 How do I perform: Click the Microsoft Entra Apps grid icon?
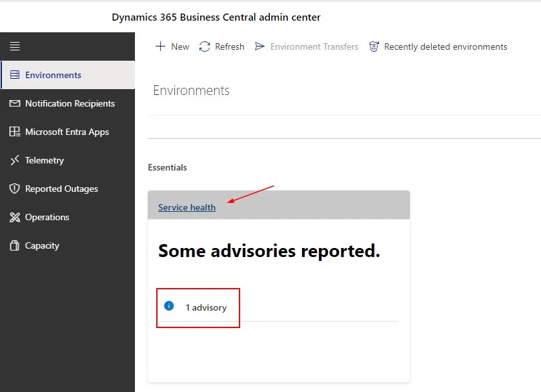[15, 132]
